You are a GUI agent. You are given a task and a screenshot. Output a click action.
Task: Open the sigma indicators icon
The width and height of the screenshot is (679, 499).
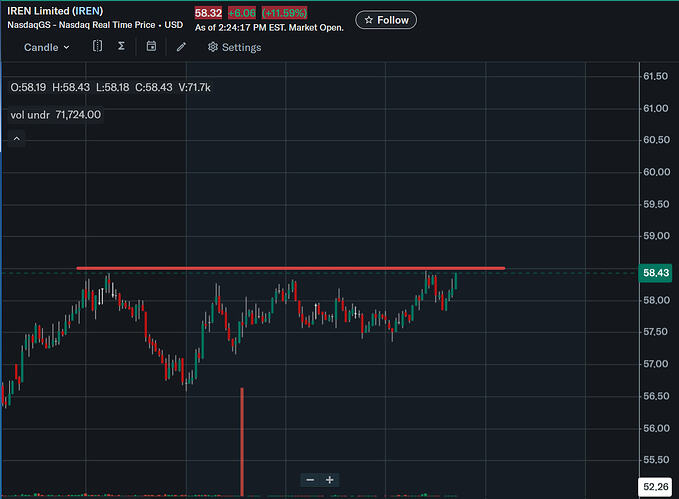(122, 46)
